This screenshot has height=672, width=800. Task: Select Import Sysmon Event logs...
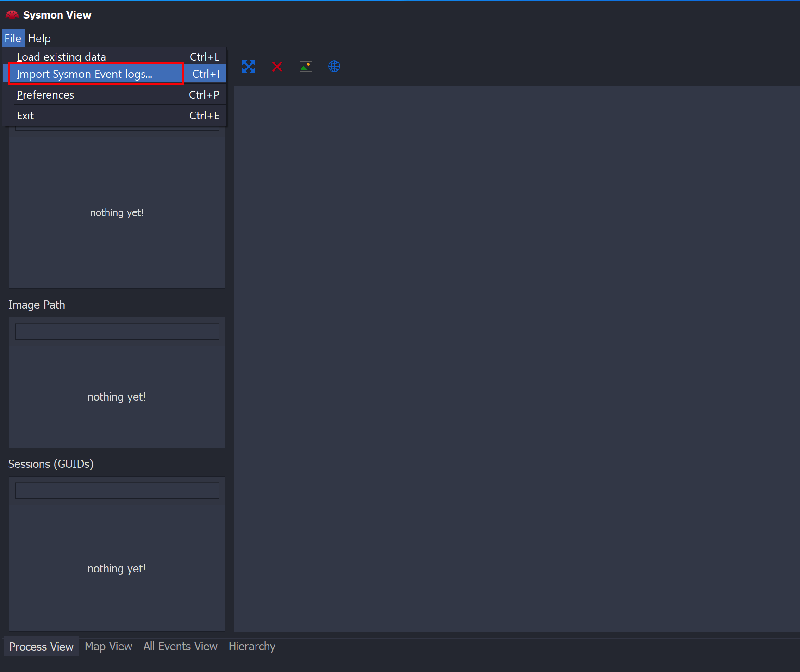point(115,74)
